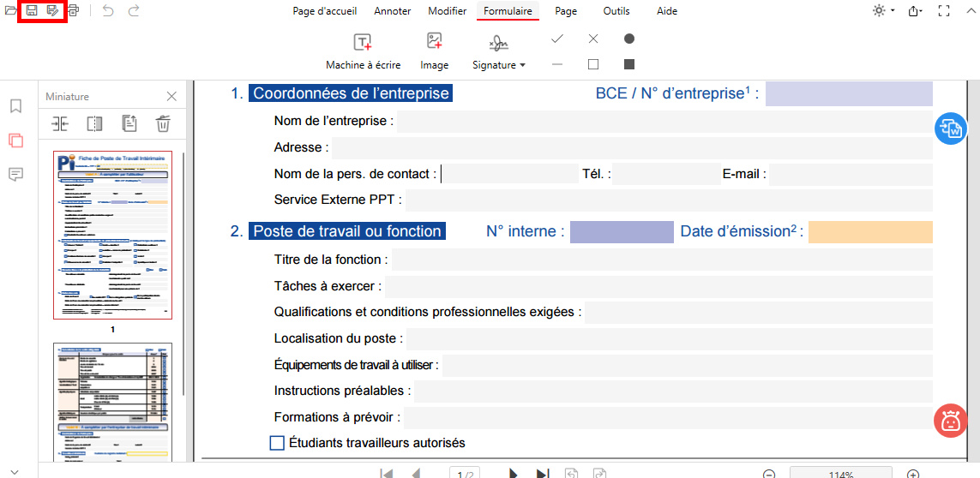This screenshot has width=980, height=478.
Task: Zoom in with the plus button
Action: tap(913, 475)
